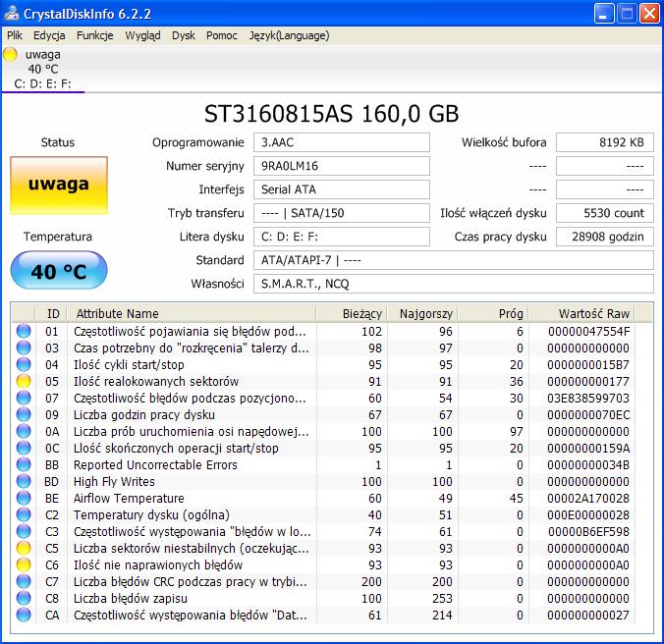Image resolution: width=664 pixels, height=644 pixels.
Task: Click the Standard field ATA/ATAPI-7
Action: click(454, 260)
